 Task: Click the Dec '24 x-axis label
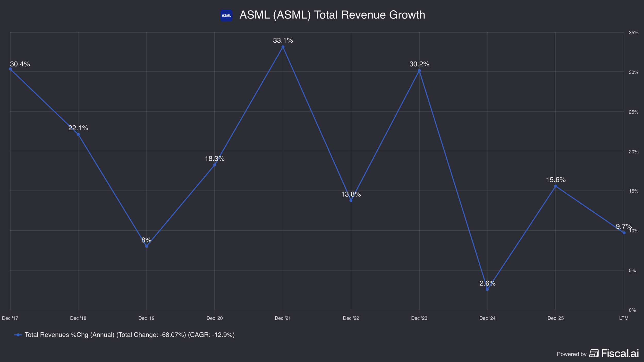point(487,318)
